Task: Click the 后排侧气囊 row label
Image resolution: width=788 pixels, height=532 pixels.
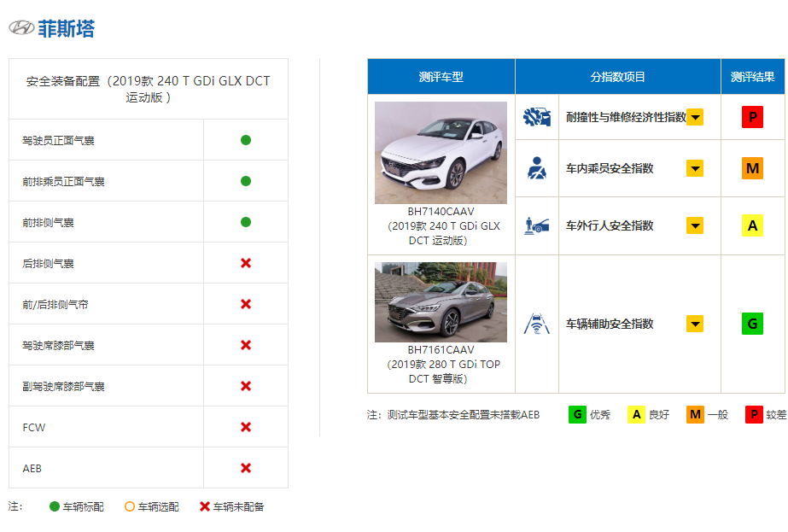Action: click(49, 264)
